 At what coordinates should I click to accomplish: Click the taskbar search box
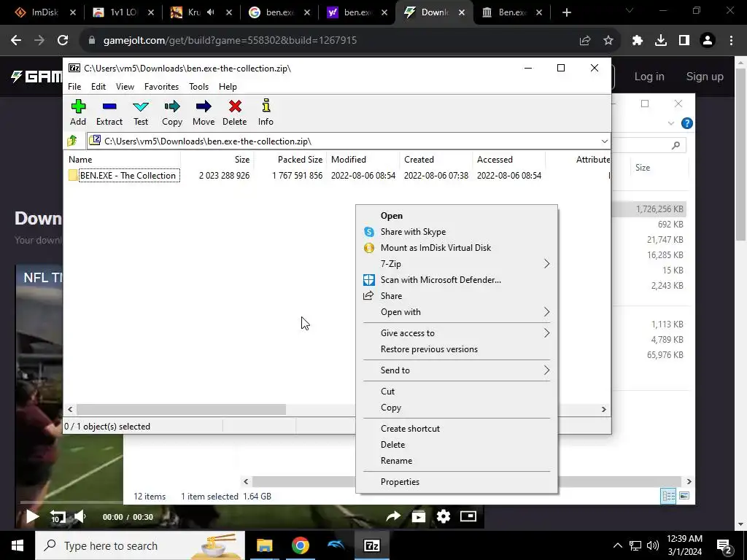click(140, 545)
